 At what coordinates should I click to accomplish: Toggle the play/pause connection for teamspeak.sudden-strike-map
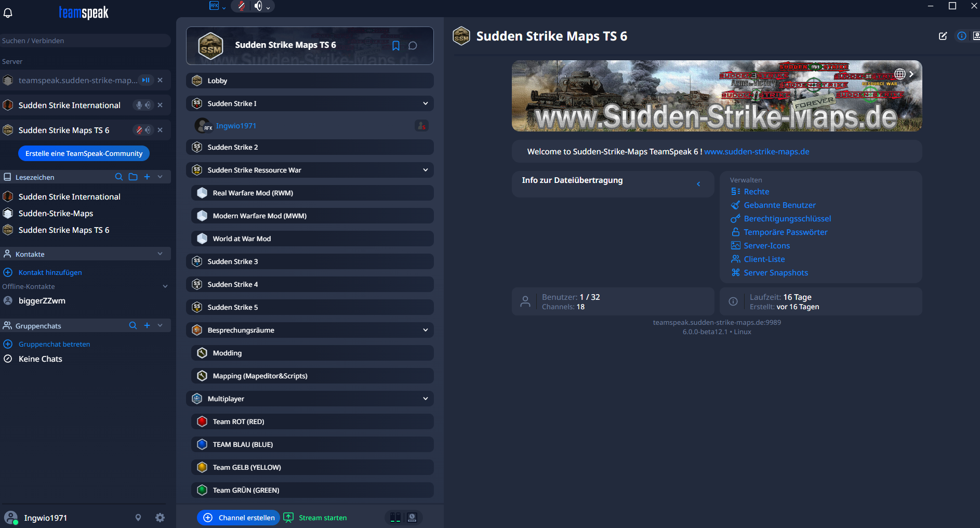(146, 80)
